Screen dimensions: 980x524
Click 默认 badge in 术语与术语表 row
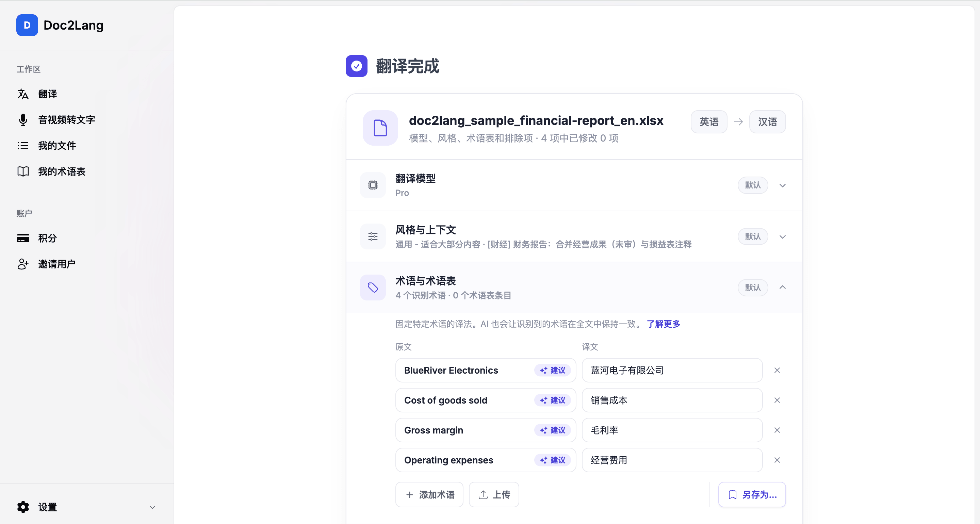(752, 288)
